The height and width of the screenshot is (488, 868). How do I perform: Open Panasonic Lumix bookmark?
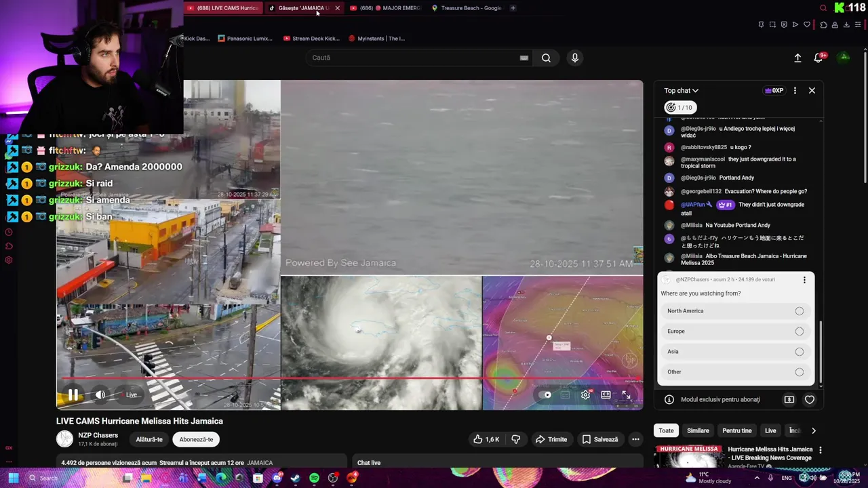[x=245, y=39]
